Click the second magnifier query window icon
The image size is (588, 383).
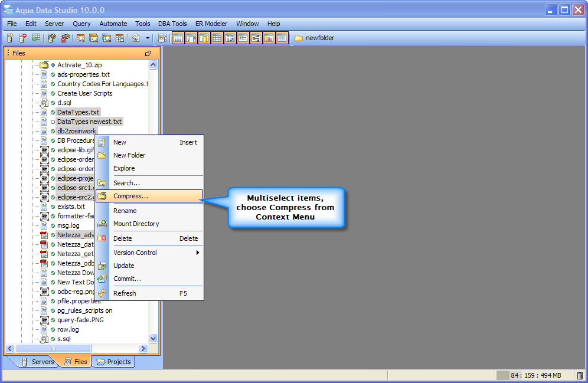pos(93,38)
